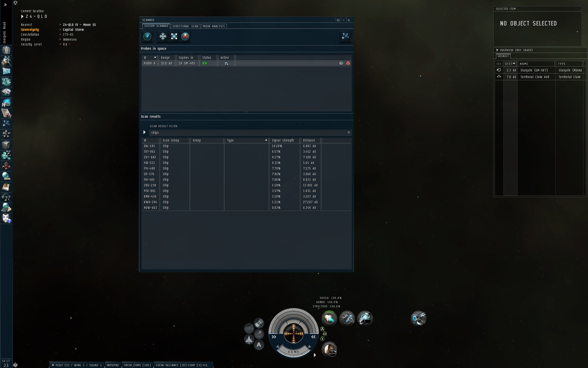Click the HUD speed gauge showing 0.0 M/S
The height and width of the screenshot is (368, 588).
point(294,351)
